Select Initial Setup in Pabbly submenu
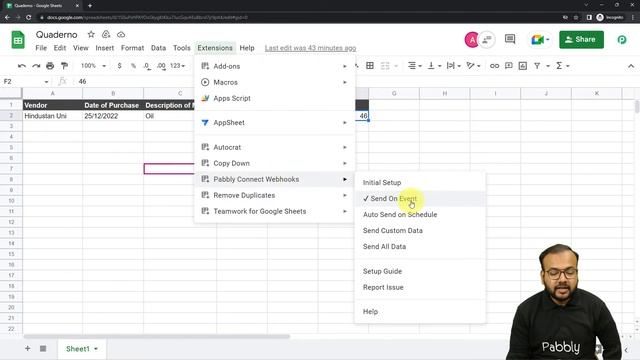The width and height of the screenshot is (640, 360). [x=420, y=182]
